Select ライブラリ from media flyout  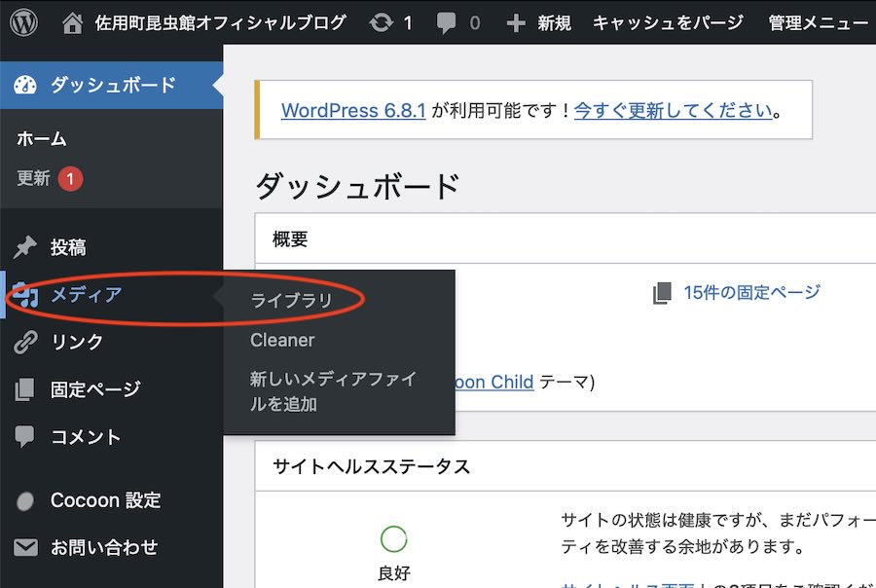(292, 301)
